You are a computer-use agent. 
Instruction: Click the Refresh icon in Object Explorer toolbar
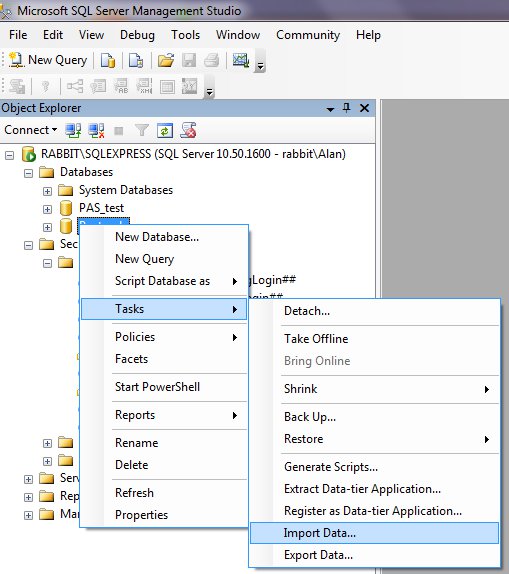pyautogui.click(x=165, y=130)
